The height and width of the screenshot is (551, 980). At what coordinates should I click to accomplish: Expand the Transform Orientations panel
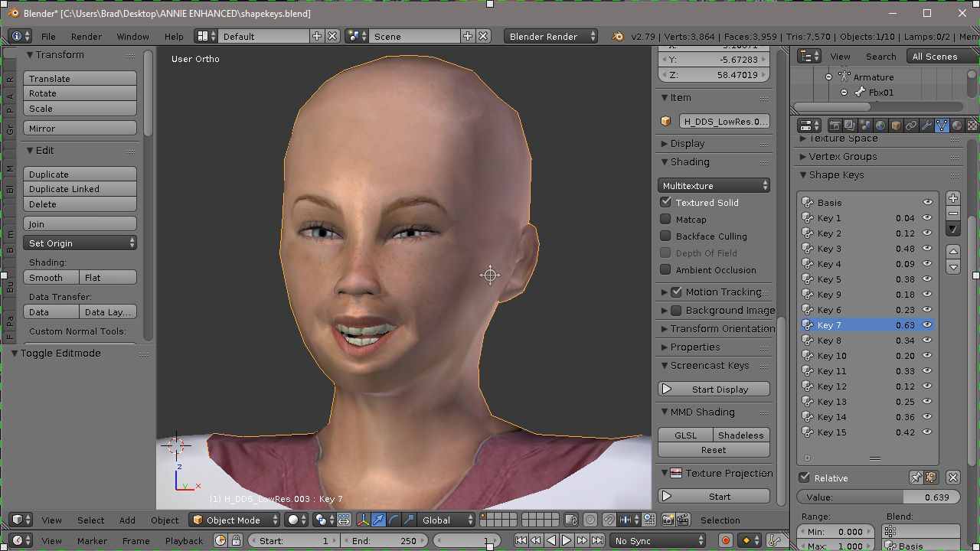[x=716, y=328]
